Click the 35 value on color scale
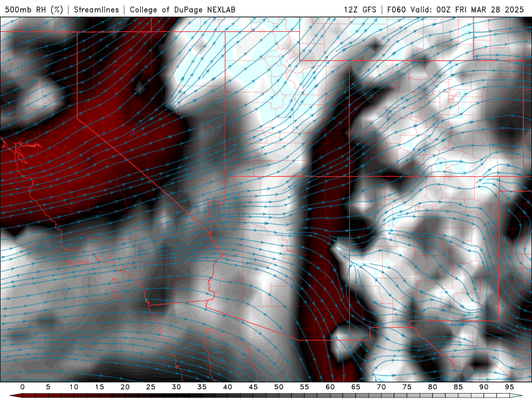This screenshot has width=532, height=399. (x=201, y=387)
